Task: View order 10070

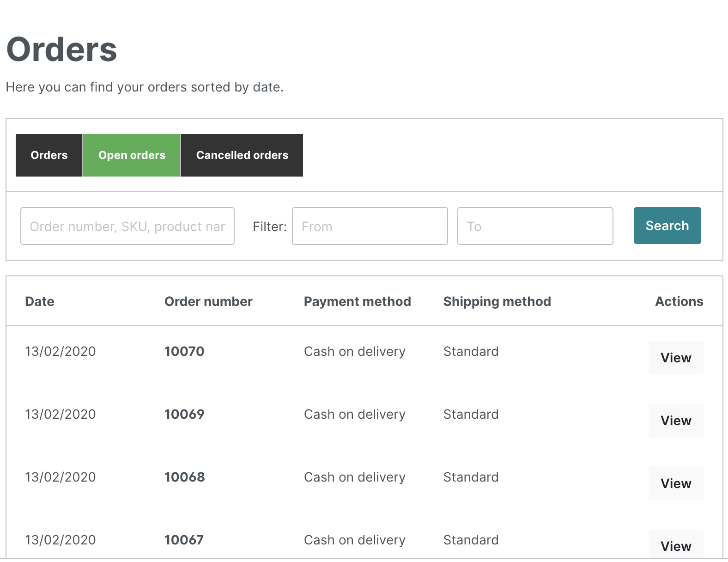Action: (676, 358)
